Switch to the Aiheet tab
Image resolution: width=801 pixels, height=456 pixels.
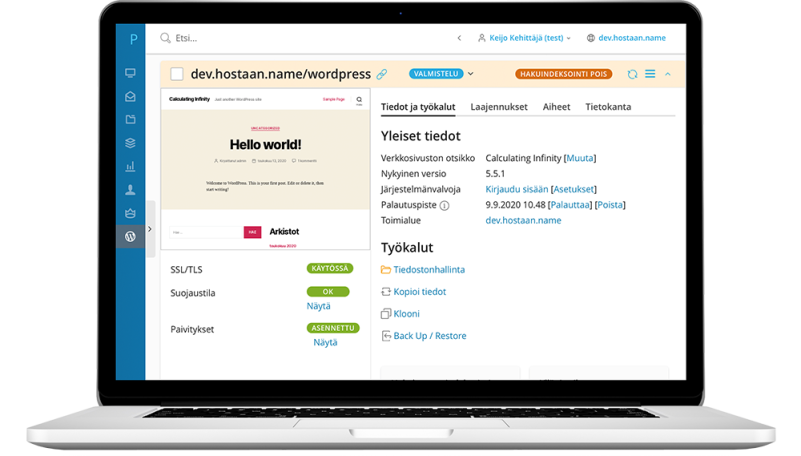click(x=556, y=107)
